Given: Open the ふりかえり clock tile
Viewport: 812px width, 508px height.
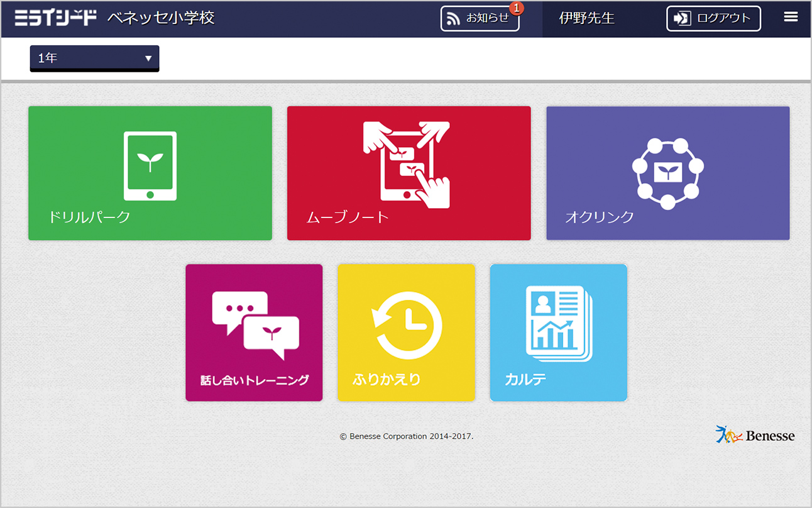Looking at the screenshot, I should point(406,333).
